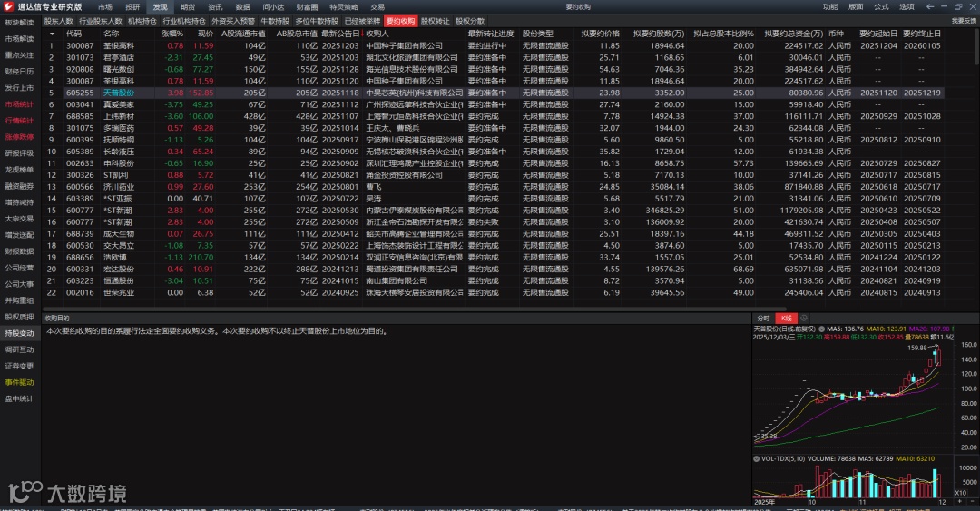This screenshot has width=980, height=511.
Task: Open 事件驱动 in left sidebar
Action: click(x=19, y=382)
